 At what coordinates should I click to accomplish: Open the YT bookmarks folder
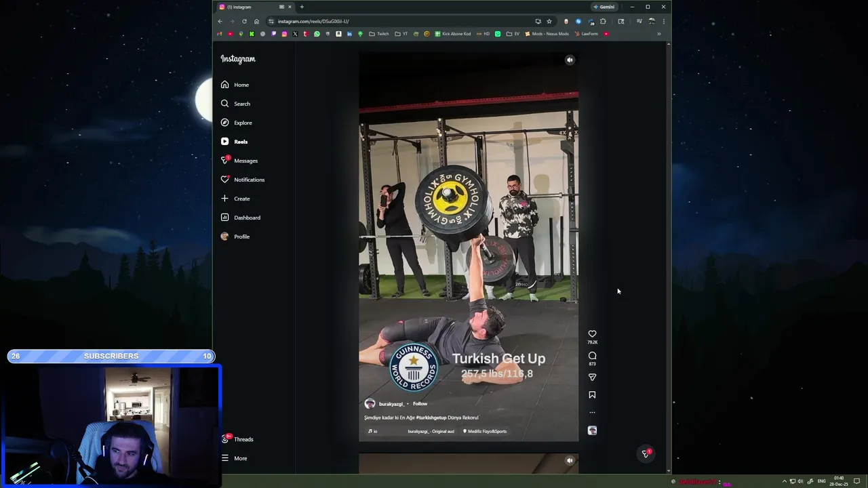point(401,34)
